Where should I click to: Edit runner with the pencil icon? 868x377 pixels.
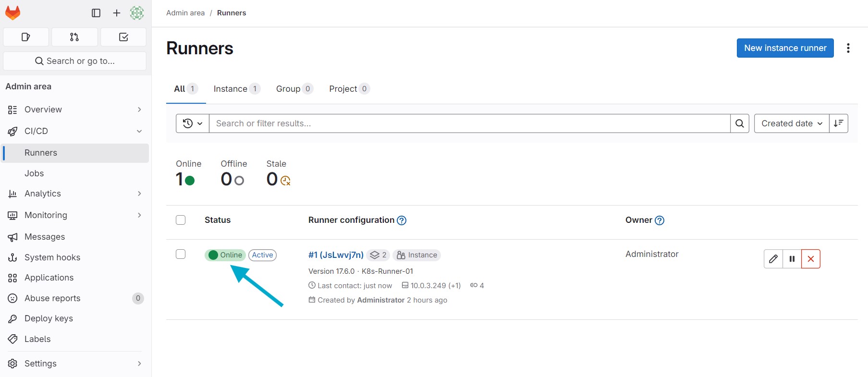coord(773,259)
